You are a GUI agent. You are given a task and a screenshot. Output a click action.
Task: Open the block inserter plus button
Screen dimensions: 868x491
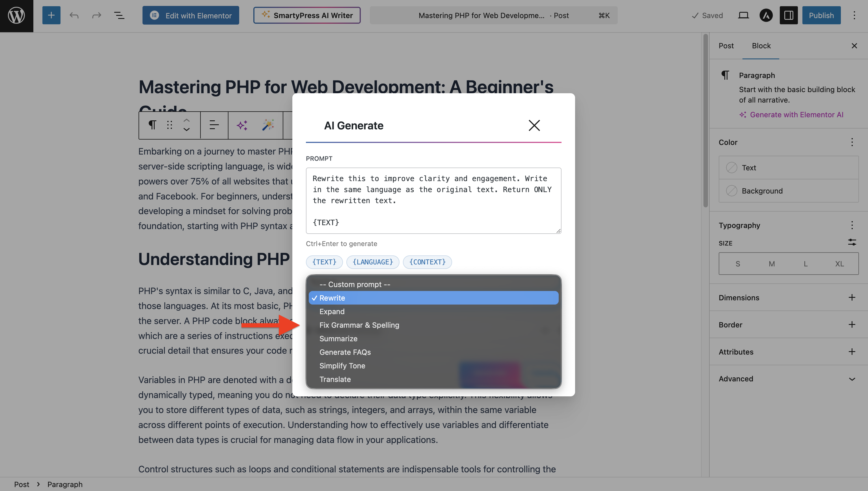[x=51, y=15]
